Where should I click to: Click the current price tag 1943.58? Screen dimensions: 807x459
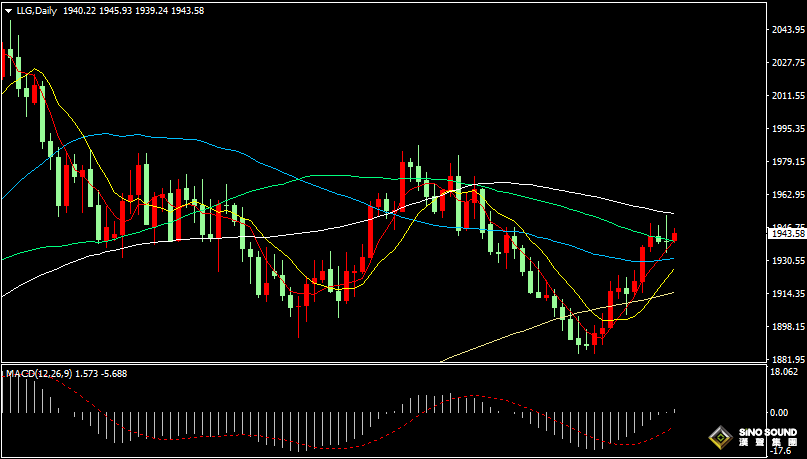[x=787, y=234]
